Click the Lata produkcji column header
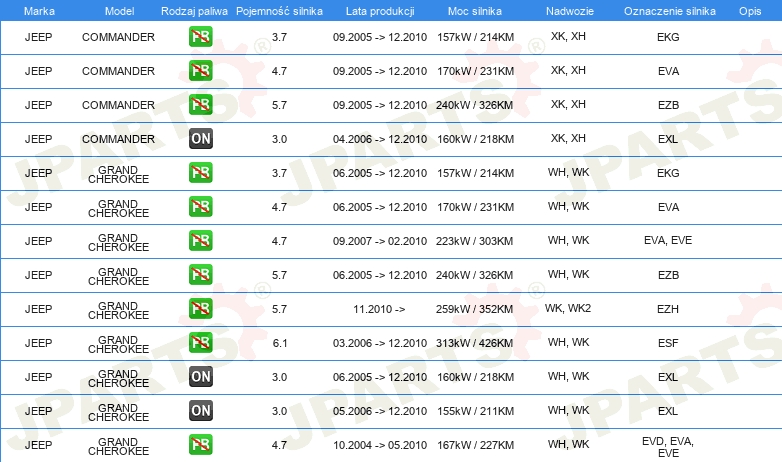The width and height of the screenshot is (782, 462). 380,11
